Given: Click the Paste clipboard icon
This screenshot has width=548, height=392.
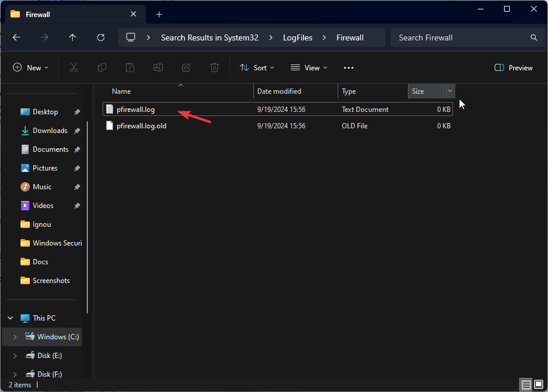Looking at the screenshot, I should 130,68.
